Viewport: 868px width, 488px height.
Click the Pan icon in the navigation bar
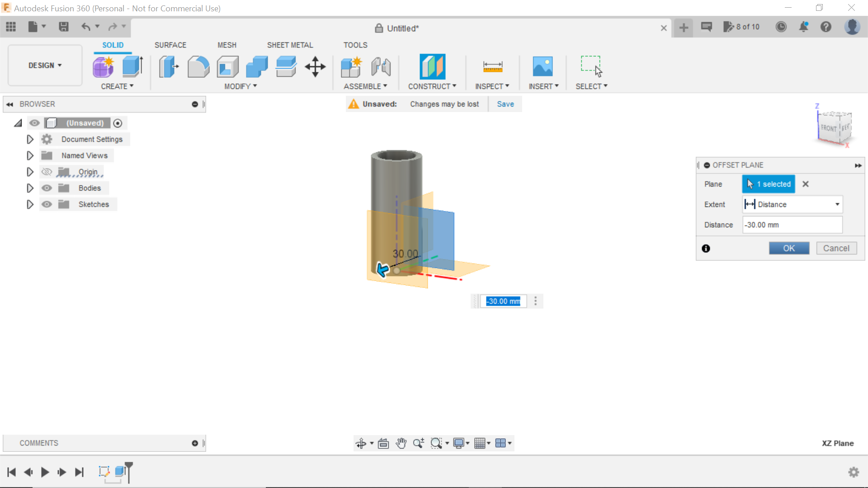(x=401, y=443)
